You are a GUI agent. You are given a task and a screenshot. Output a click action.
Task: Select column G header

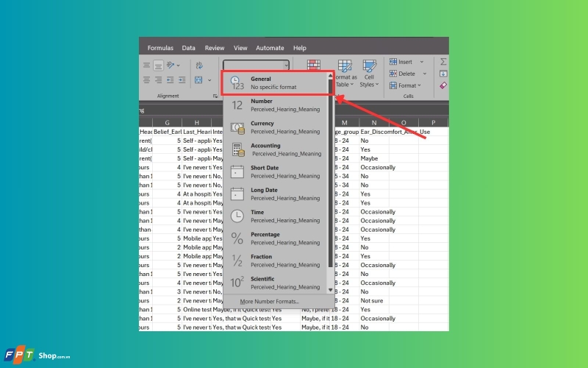click(x=168, y=122)
